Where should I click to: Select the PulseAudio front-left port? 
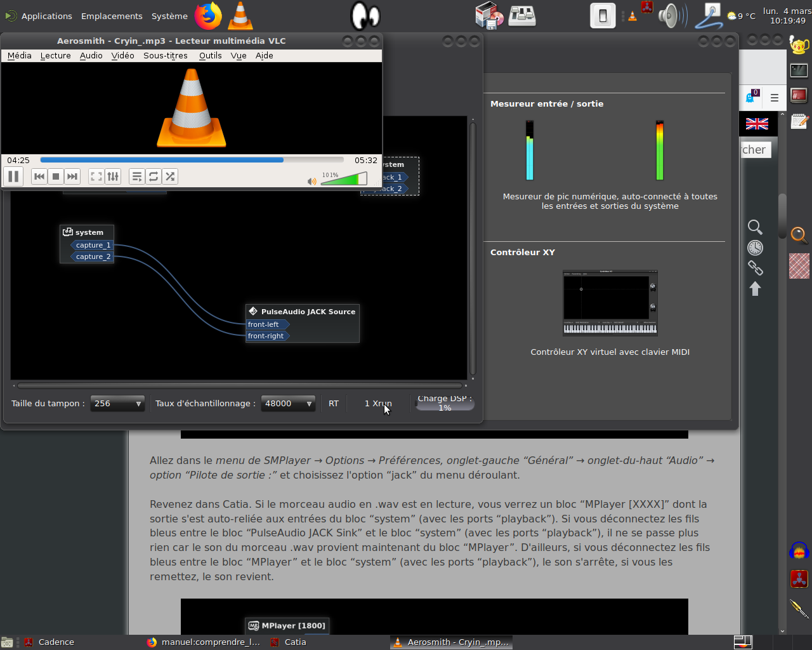[267, 324]
